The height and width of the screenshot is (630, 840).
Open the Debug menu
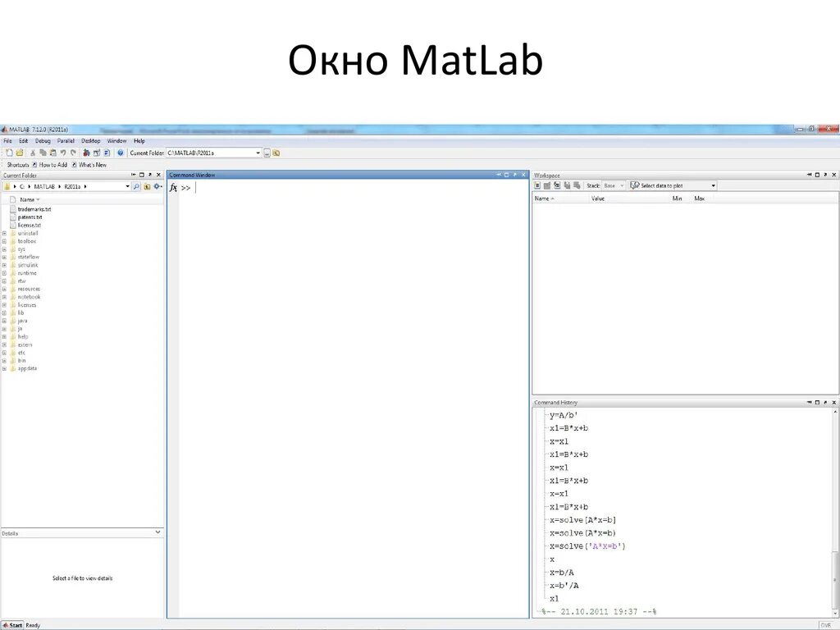click(x=43, y=141)
